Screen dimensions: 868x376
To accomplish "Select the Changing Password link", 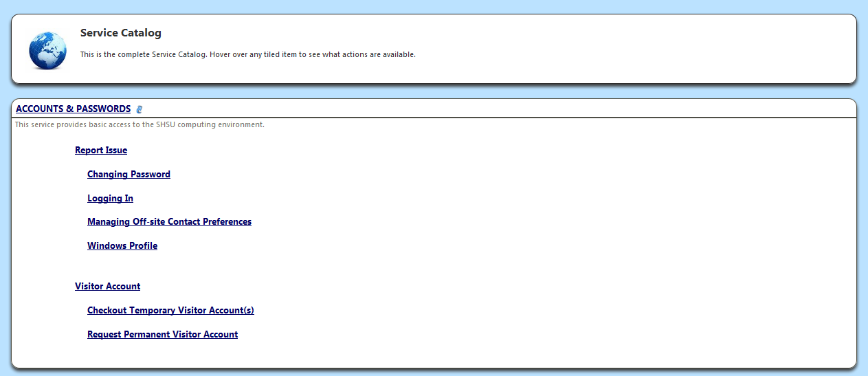I will click(x=129, y=174).
